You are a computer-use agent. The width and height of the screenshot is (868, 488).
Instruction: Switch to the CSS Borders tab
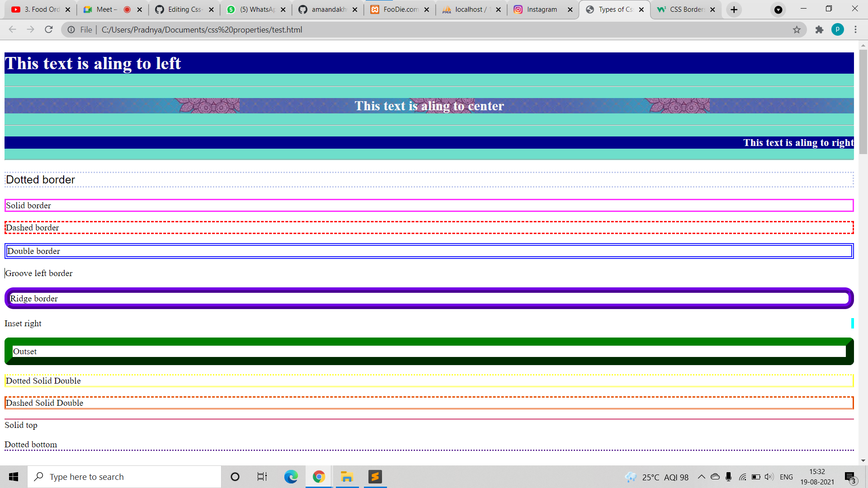click(686, 9)
